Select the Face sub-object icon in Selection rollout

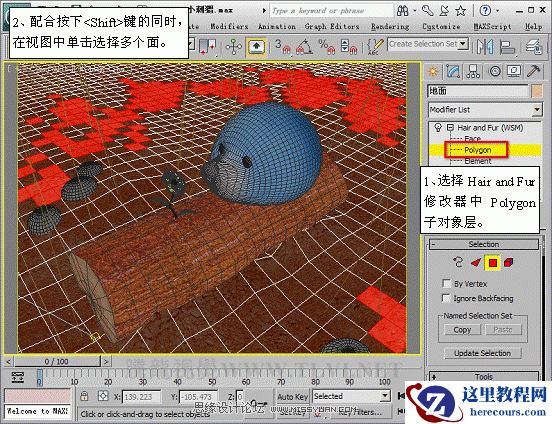476,262
